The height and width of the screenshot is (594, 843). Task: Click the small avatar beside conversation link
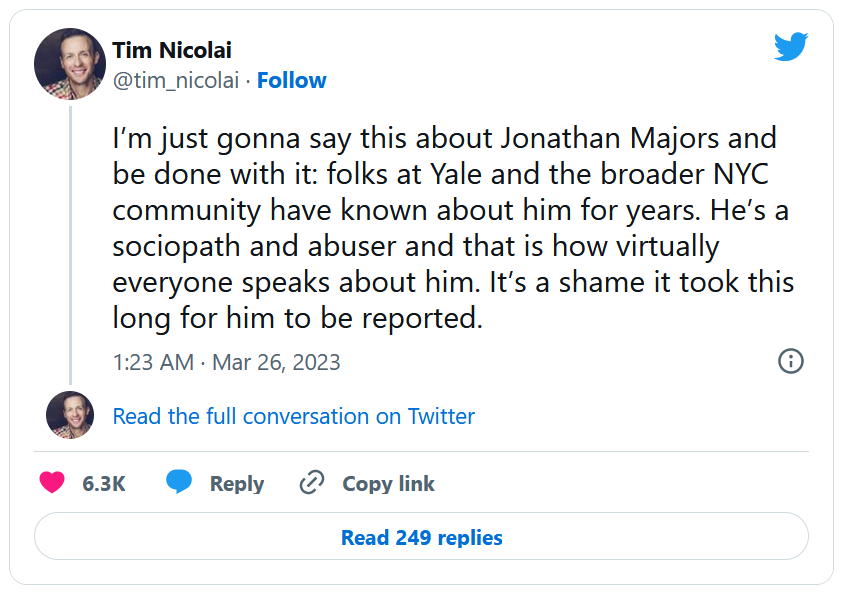tap(70, 416)
